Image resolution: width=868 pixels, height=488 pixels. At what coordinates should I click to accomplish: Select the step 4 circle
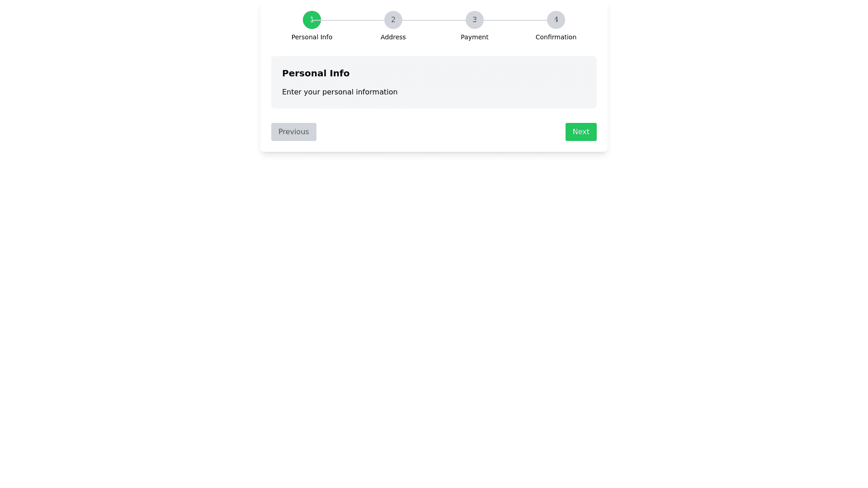point(556,20)
